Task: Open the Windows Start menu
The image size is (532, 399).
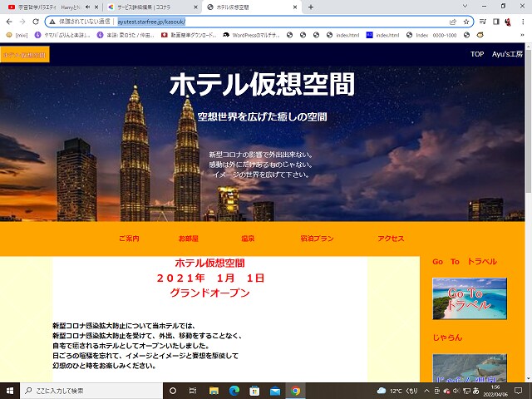Action: [10, 391]
